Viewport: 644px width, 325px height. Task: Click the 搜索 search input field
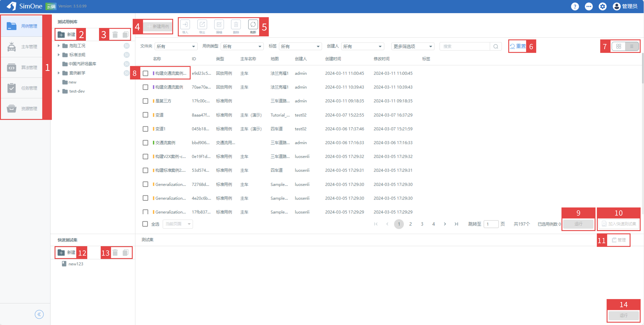tap(465, 46)
